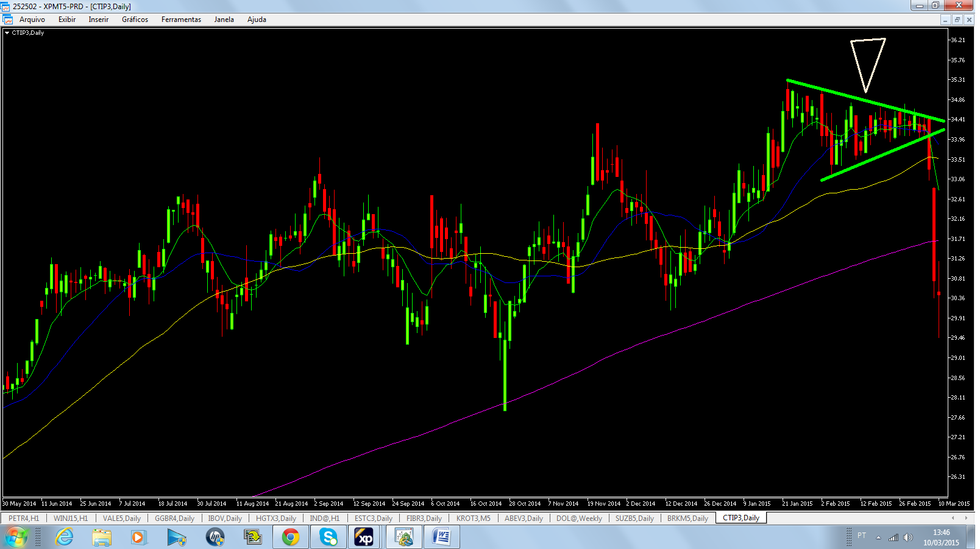Open Windows Explorer folder icon in taskbar
The width and height of the screenshot is (980, 549).
(102, 537)
